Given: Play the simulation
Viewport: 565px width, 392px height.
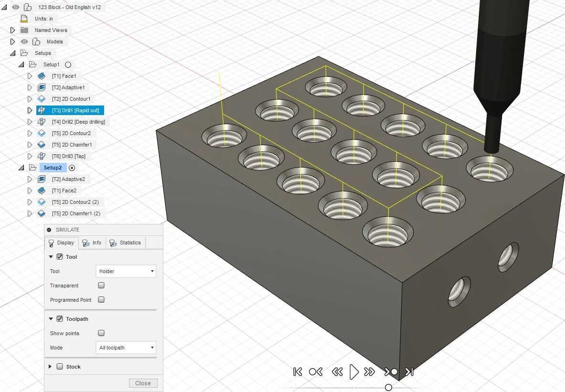Looking at the screenshot, I should point(354,372).
